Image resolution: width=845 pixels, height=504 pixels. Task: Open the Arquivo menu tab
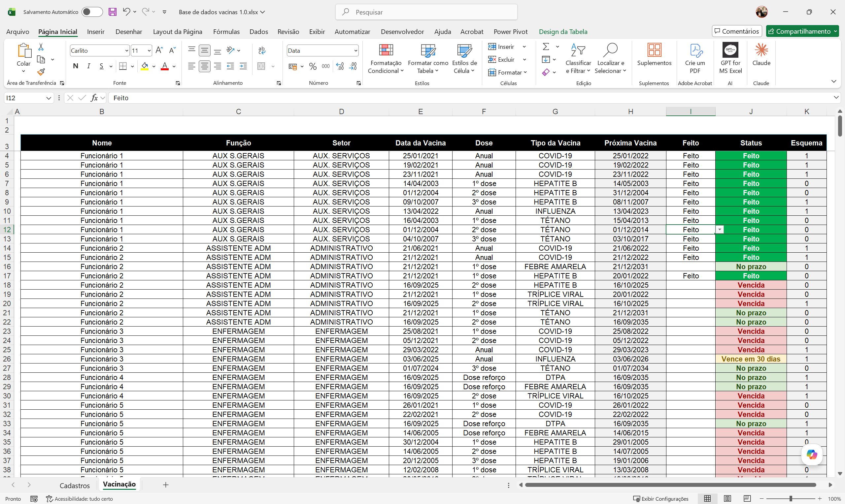(18, 32)
